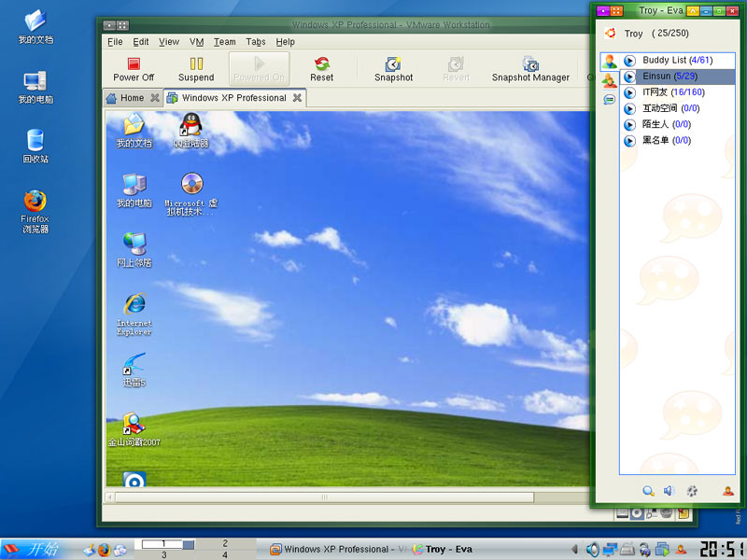747x560 pixels.
Task: Switch to workspace 2 in pager
Action: (225, 543)
